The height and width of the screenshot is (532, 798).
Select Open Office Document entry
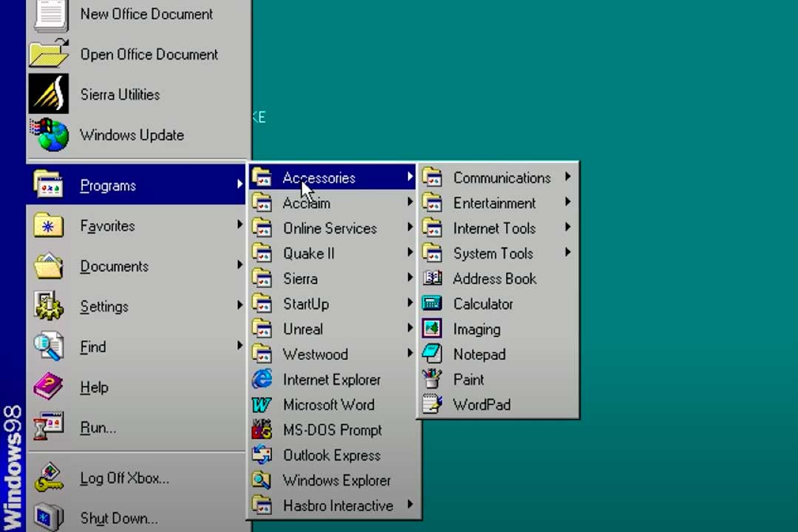click(x=137, y=54)
